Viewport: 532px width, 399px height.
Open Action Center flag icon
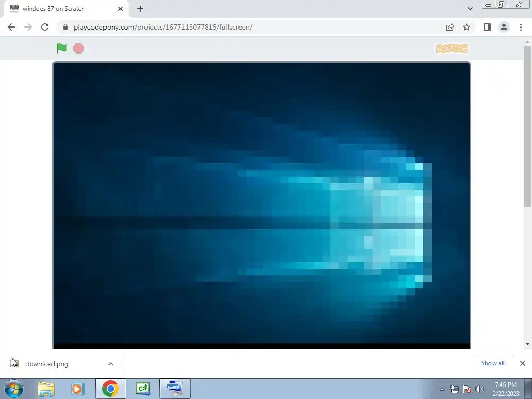click(467, 389)
